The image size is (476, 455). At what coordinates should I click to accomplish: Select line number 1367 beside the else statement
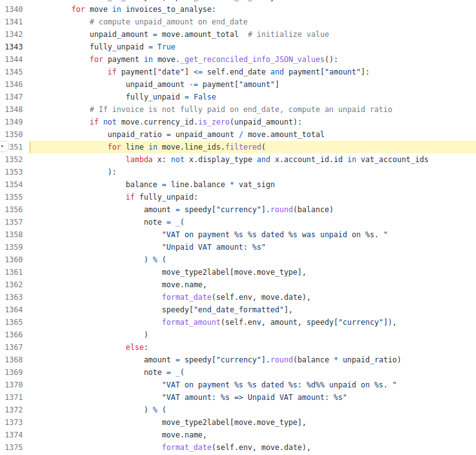(x=14, y=347)
